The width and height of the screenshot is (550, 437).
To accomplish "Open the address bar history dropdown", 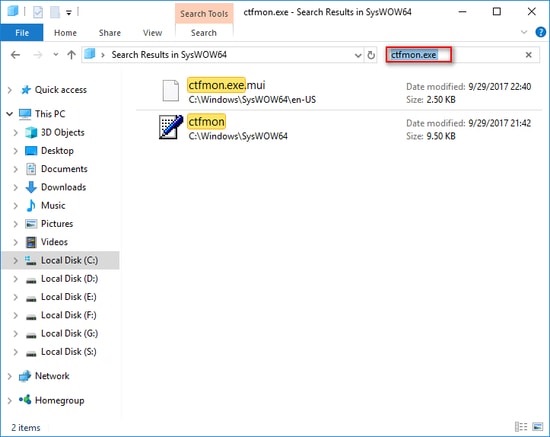I will [x=358, y=55].
